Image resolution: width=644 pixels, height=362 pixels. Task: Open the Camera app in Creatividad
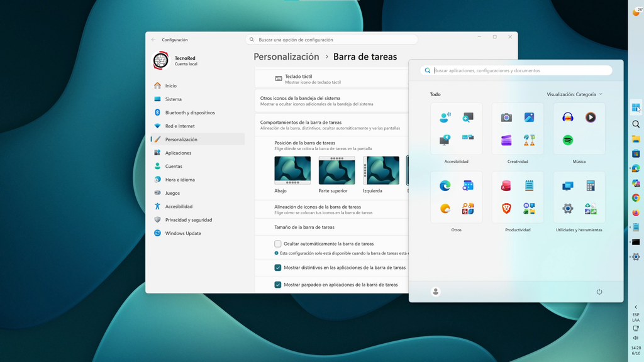coord(506,118)
